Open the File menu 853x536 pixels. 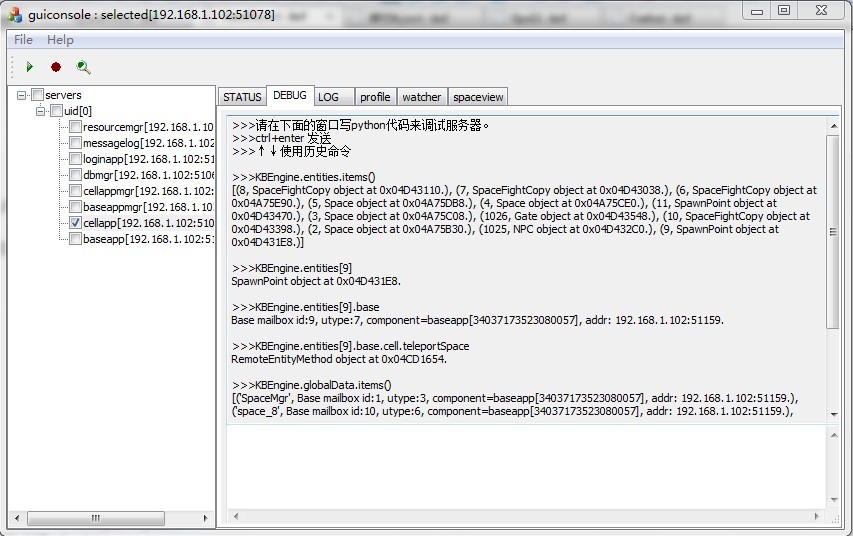tap(23, 39)
